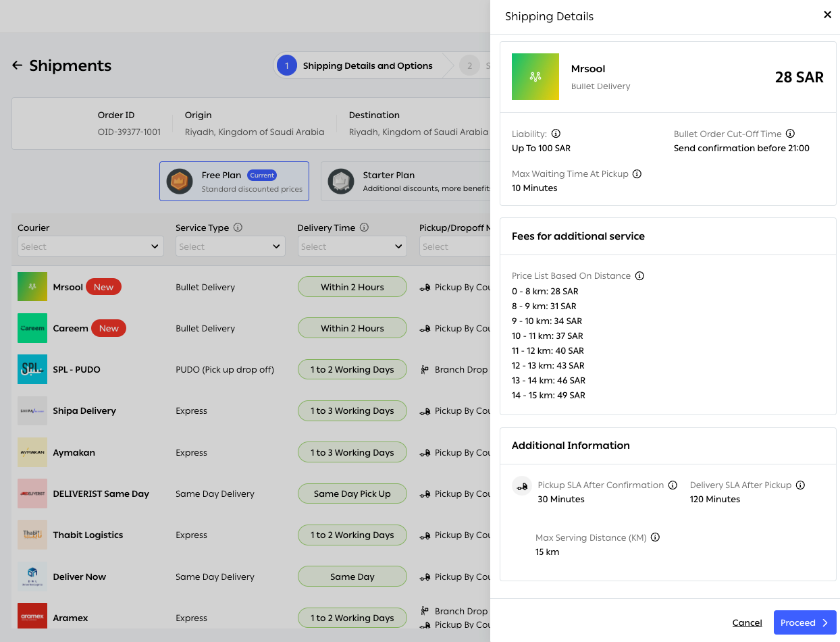Viewport: 840px width, 642px height.
Task: Click Bullet Order Cut-Off Time info icon
Action: click(x=790, y=134)
